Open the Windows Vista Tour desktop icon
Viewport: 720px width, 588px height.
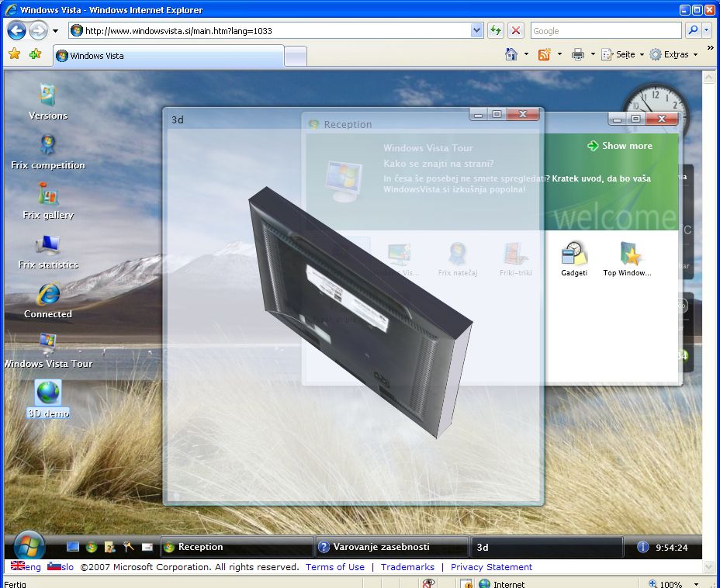(48, 351)
